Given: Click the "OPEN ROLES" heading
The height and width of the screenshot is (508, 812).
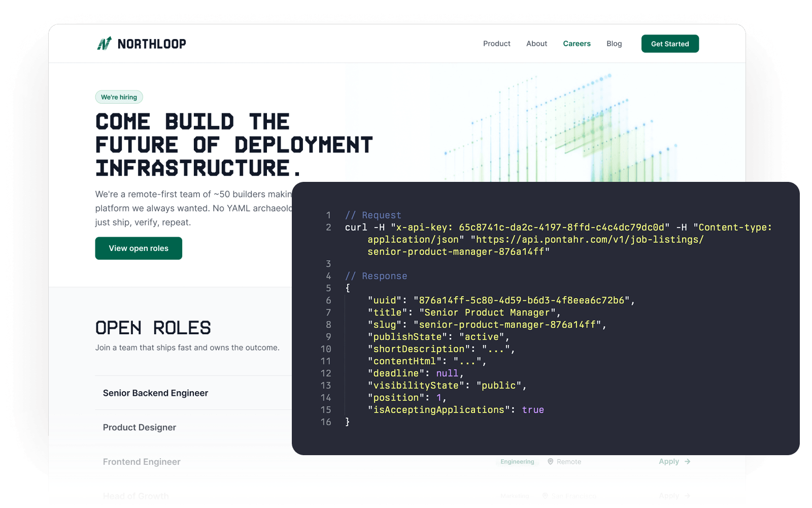Looking at the screenshot, I should [153, 328].
